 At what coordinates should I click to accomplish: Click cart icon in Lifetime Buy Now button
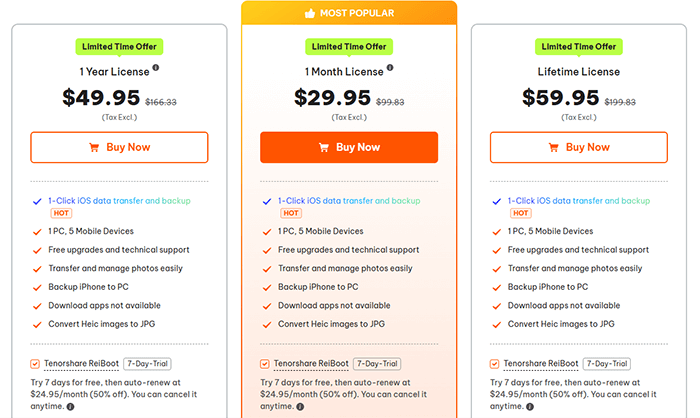[554, 147]
